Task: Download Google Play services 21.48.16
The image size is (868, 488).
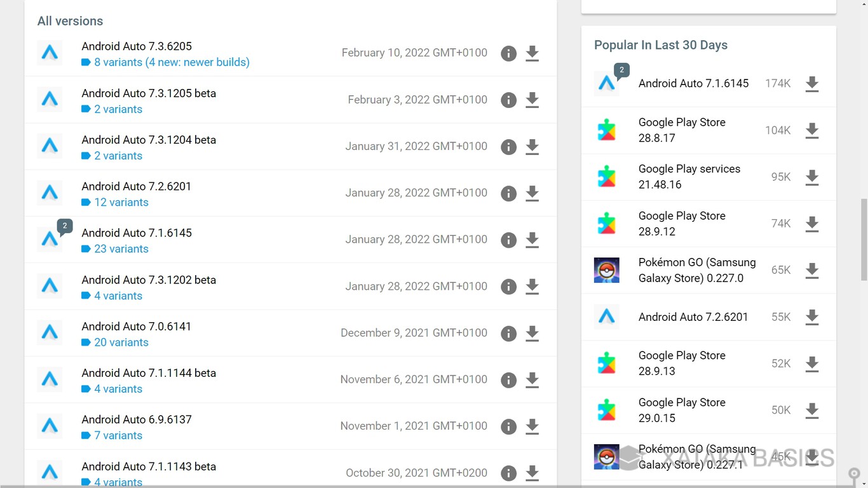Action: 811,177
